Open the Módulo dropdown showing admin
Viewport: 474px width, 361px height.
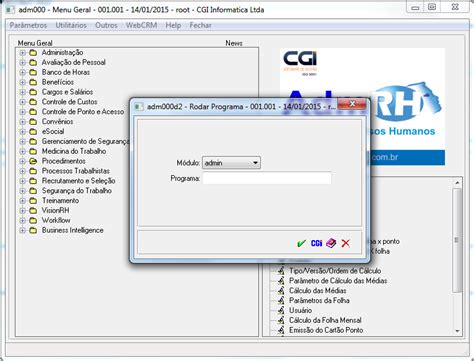[x=231, y=163]
